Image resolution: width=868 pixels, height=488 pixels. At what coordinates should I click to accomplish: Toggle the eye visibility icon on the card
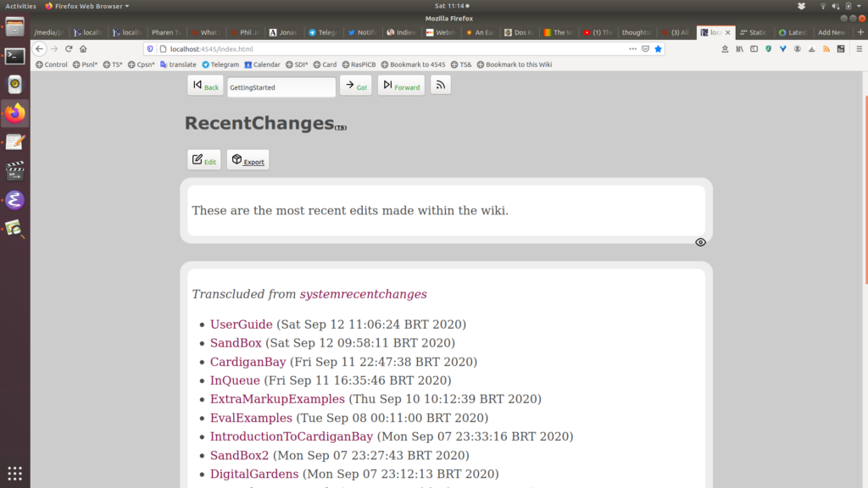(x=700, y=242)
